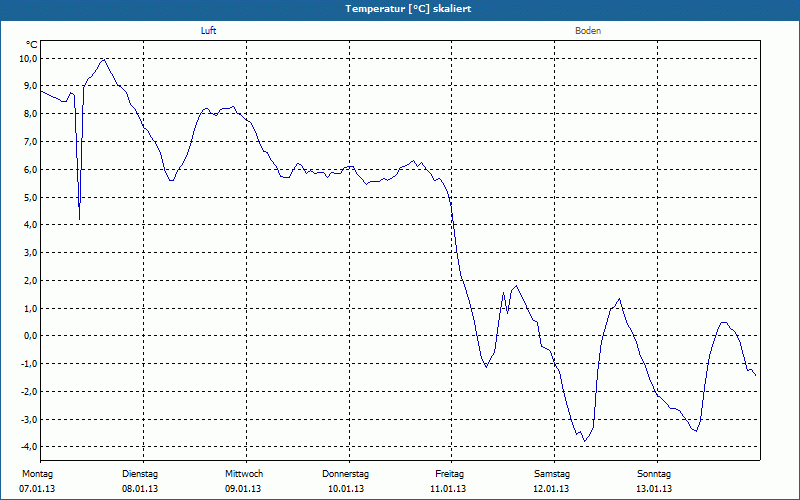Click the 'Mittwoch' day label
This screenshot has height=500, width=800.
click(244, 474)
